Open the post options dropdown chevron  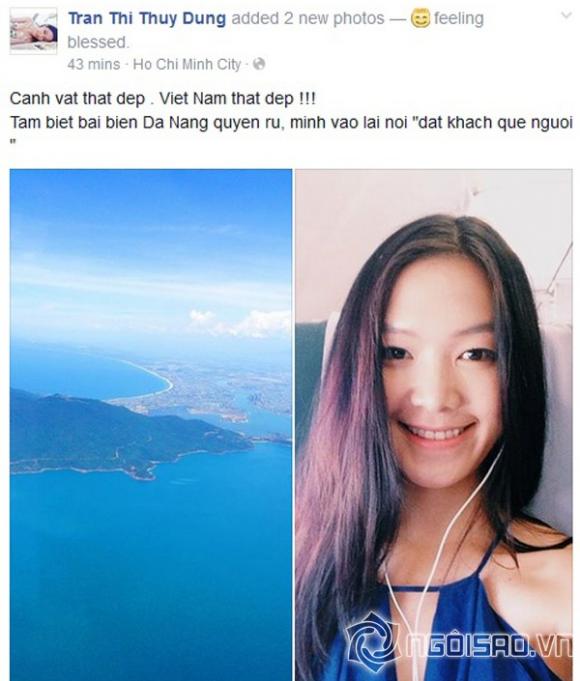[x=566, y=16]
